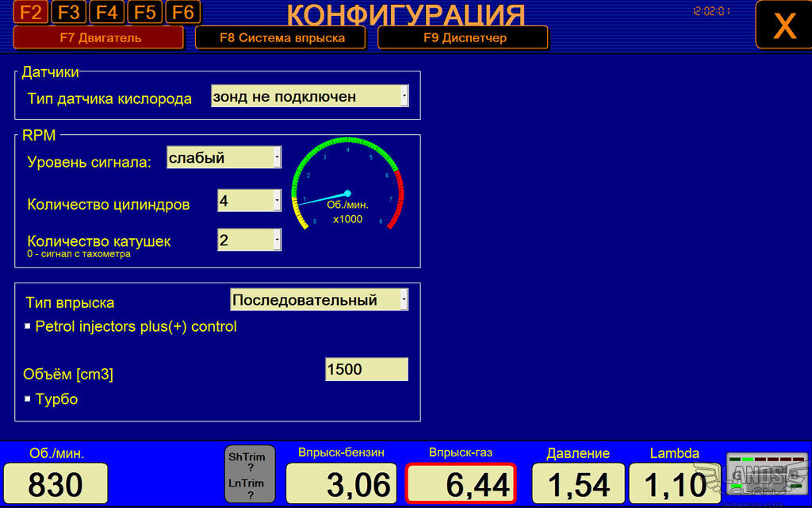This screenshot has width=812, height=508.
Task: Open the F8 Система впрыска tab
Action: (x=282, y=37)
